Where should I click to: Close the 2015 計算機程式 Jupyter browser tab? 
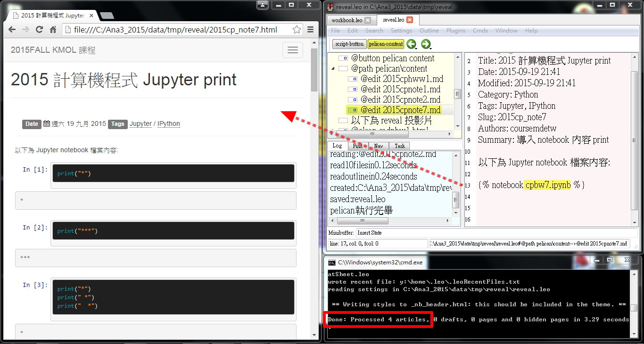click(x=92, y=16)
